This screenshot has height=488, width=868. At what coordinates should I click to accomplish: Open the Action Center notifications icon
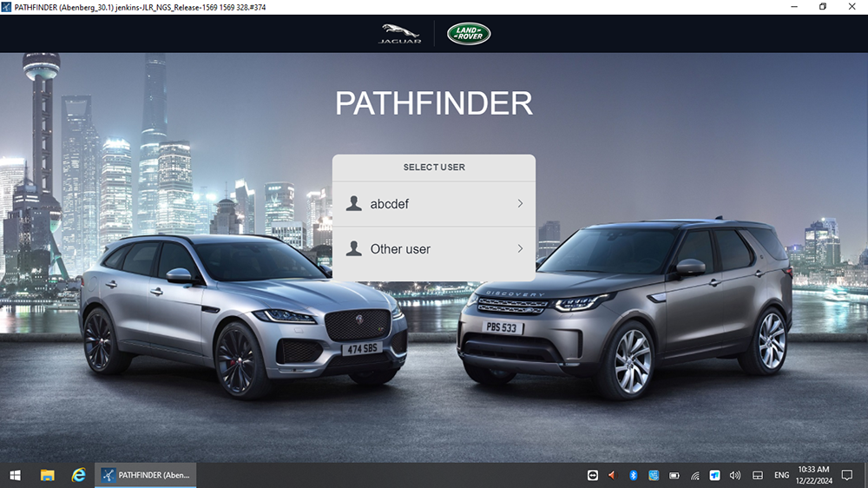pyautogui.click(x=847, y=475)
